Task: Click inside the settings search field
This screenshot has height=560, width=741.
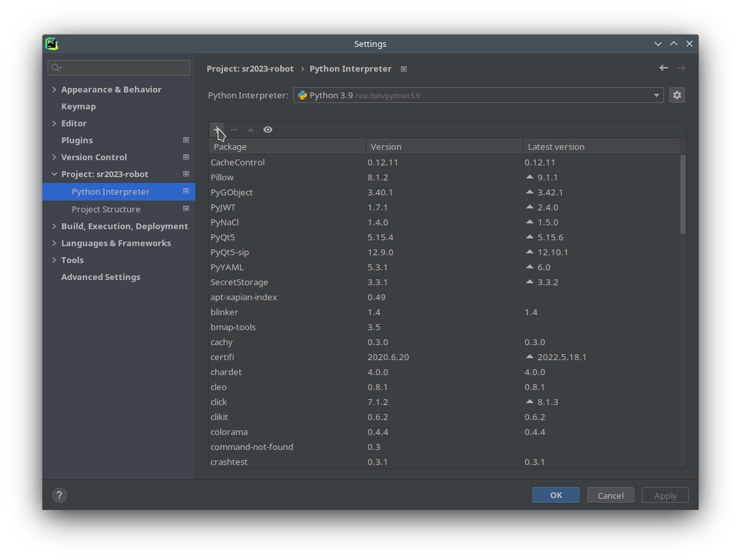Action: [119, 68]
